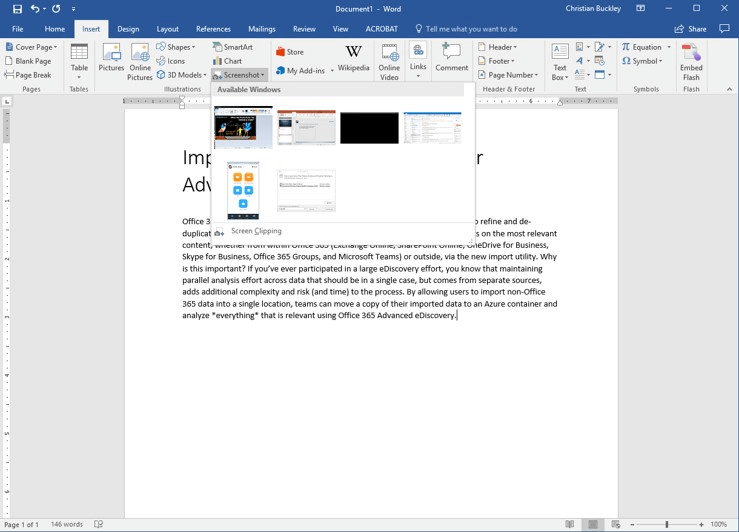
Task: Click the zoom out minus button
Action: tap(632, 524)
